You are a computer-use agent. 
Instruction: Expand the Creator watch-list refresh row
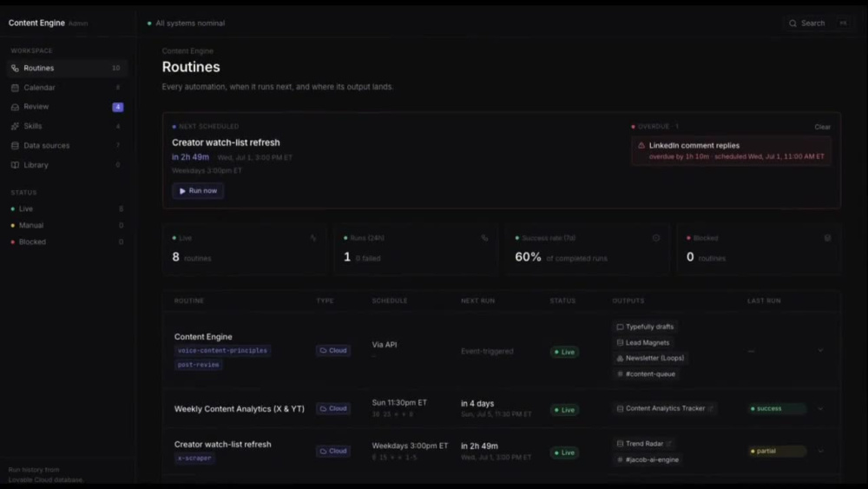(820, 452)
